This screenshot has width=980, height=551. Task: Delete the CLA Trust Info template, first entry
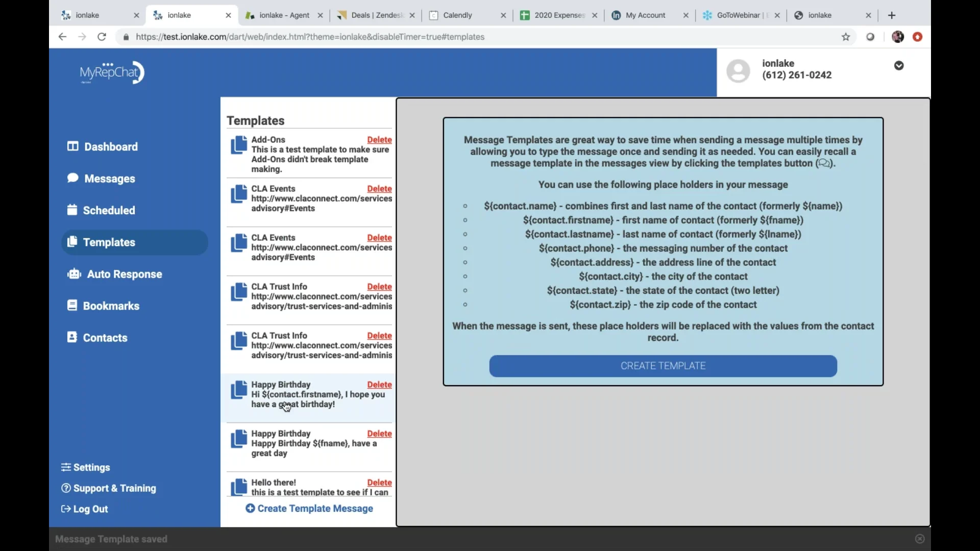[379, 287]
